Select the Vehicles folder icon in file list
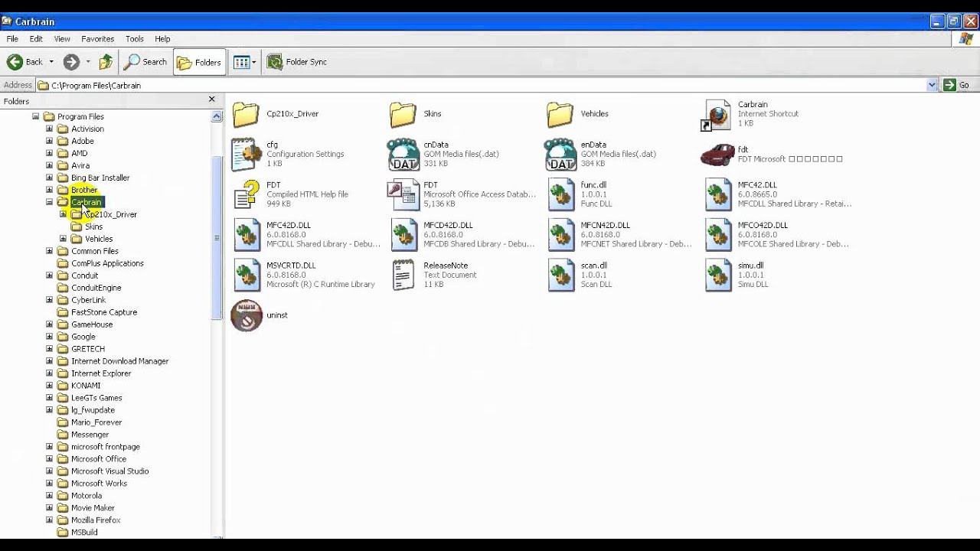Viewport: 980px width, 551px height. pos(560,114)
